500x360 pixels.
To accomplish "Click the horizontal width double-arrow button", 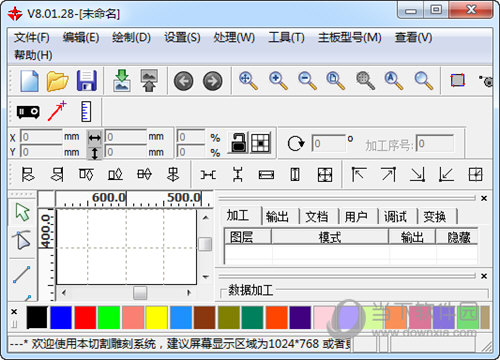I will coord(95,137).
